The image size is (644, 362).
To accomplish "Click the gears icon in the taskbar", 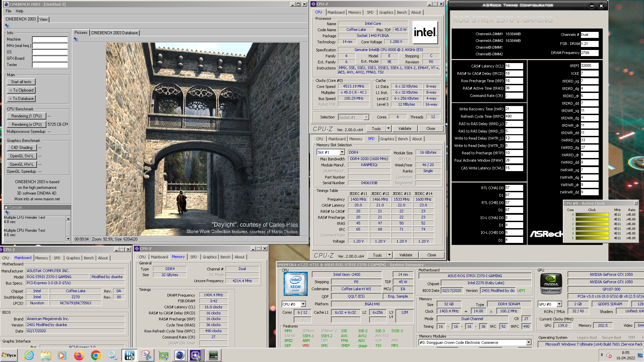I will point(112,355).
